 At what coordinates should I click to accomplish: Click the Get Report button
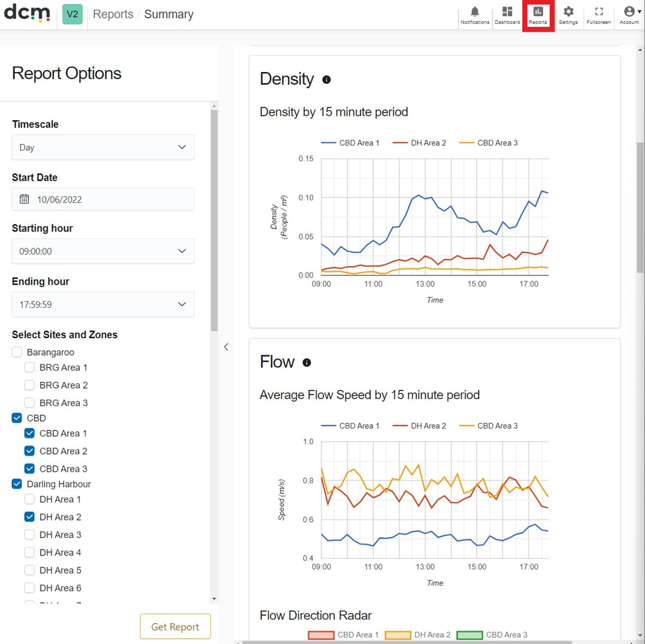click(x=175, y=626)
